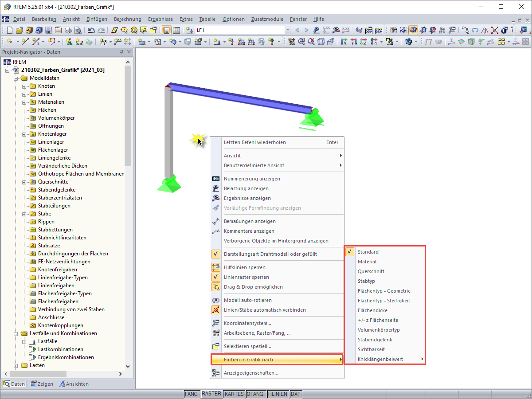Open the Zusatzmodule menu
Viewport: 532px width, 399px height.
pyautogui.click(x=267, y=19)
